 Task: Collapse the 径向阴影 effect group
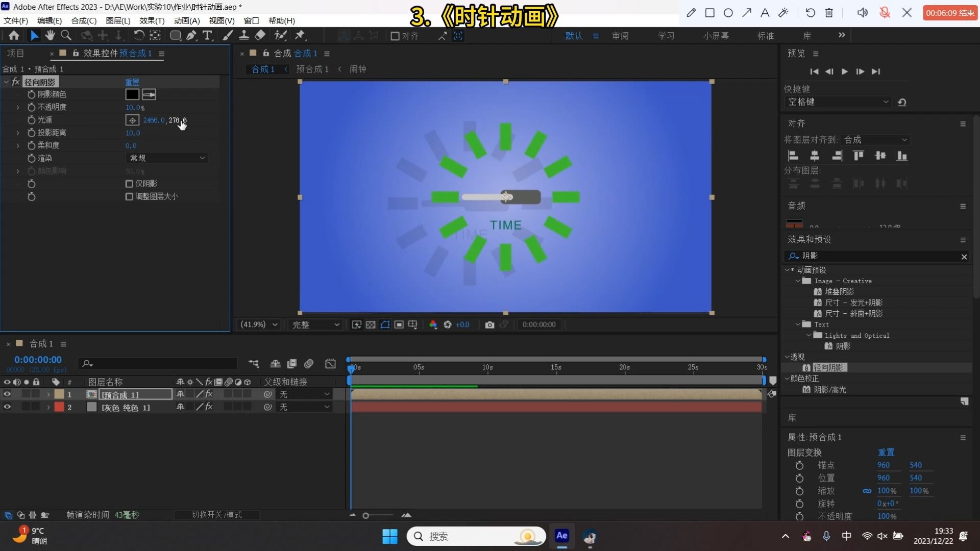tap(7, 82)
